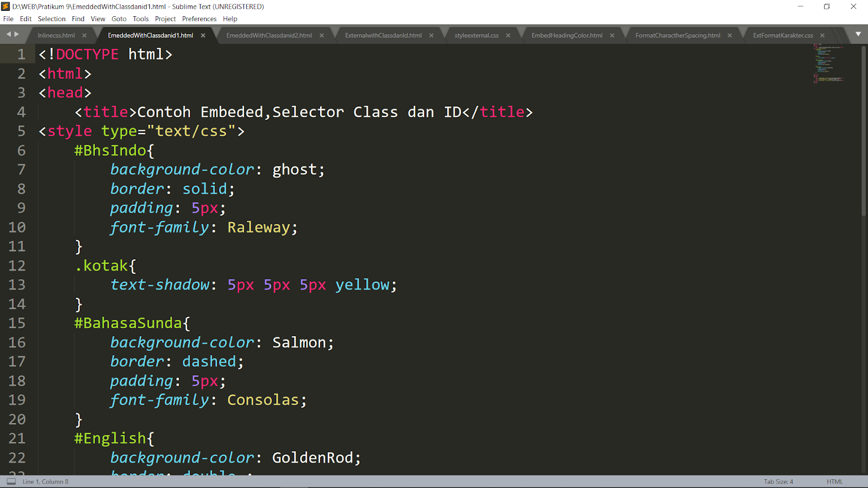Switch to the EmbedHeadingColor.html tab
The height and width of the screenshot is (488, 868).
567,35
